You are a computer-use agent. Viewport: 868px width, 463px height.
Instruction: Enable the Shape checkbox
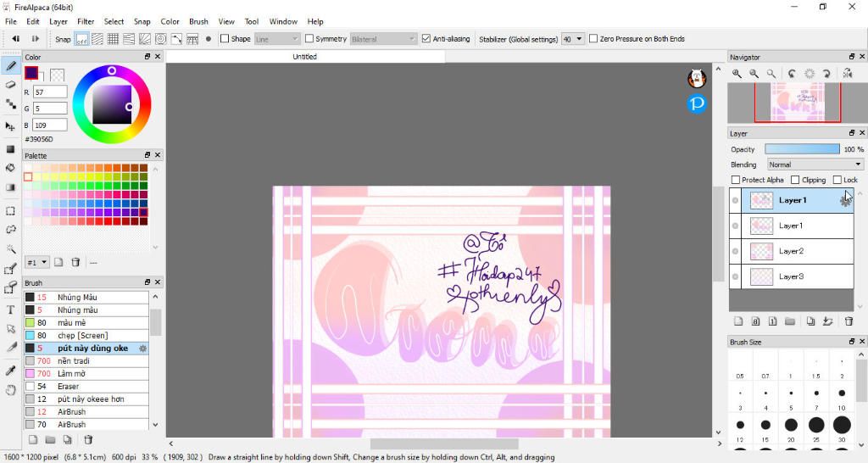tap(224, 39)
